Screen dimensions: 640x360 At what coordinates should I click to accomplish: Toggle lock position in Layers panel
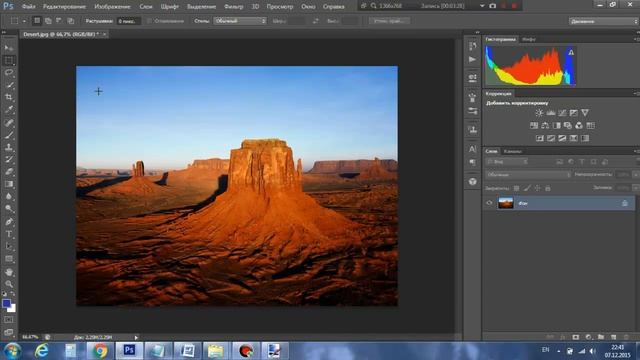click(x=538, y=188)
